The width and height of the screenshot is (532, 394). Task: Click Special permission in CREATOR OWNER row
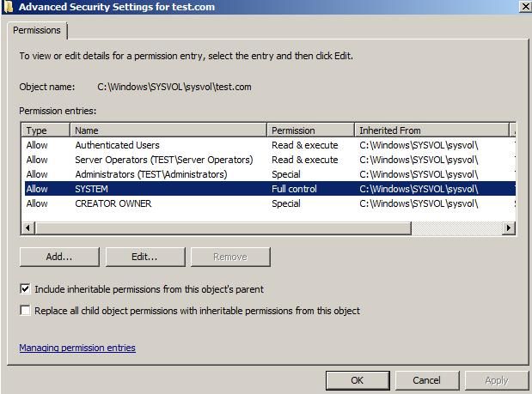[x=286, y=203]
